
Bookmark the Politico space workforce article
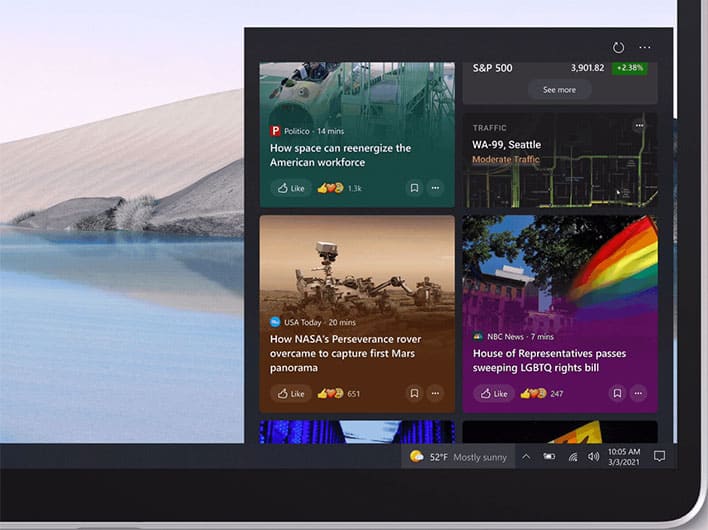click(414, 188)
